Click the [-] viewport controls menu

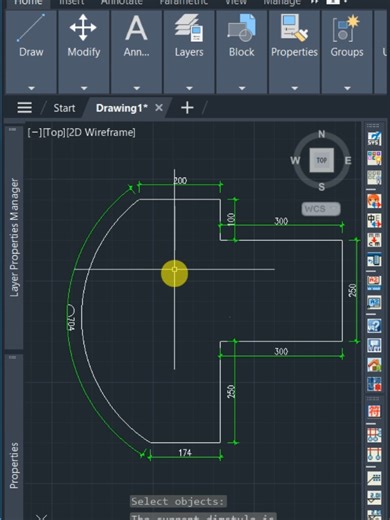(x=35, y=132)
